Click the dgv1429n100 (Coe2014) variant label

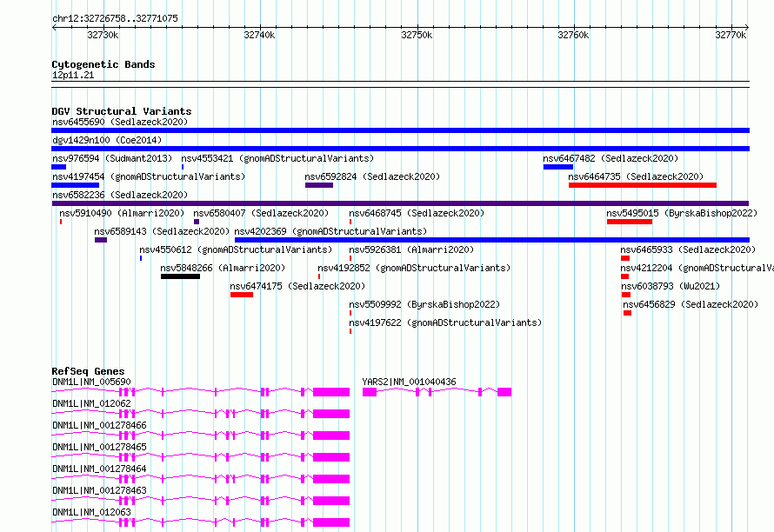click(x=107, y=140)
